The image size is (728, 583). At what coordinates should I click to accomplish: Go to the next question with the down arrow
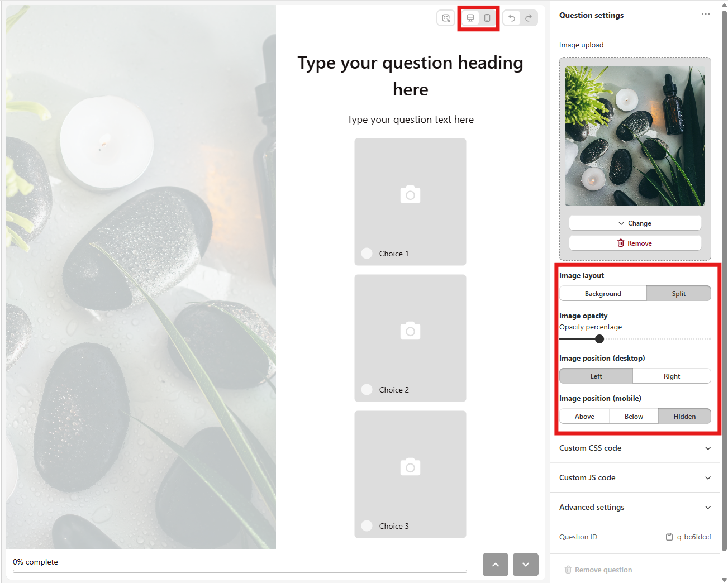click(526, 565)
